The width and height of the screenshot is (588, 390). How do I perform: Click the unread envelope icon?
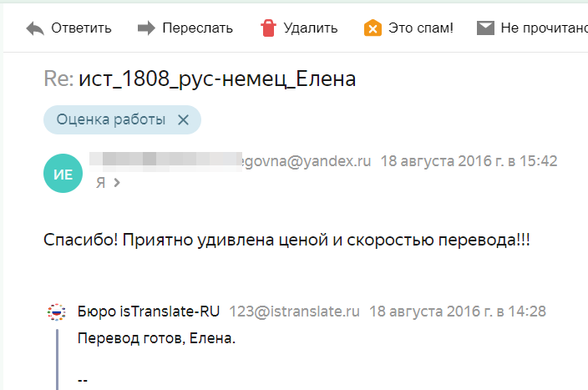click(x=485, y=28)
